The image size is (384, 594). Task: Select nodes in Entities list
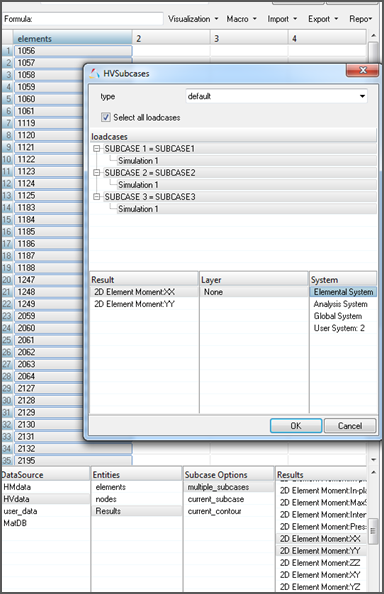pyautogui.click(x=137, y=499)
